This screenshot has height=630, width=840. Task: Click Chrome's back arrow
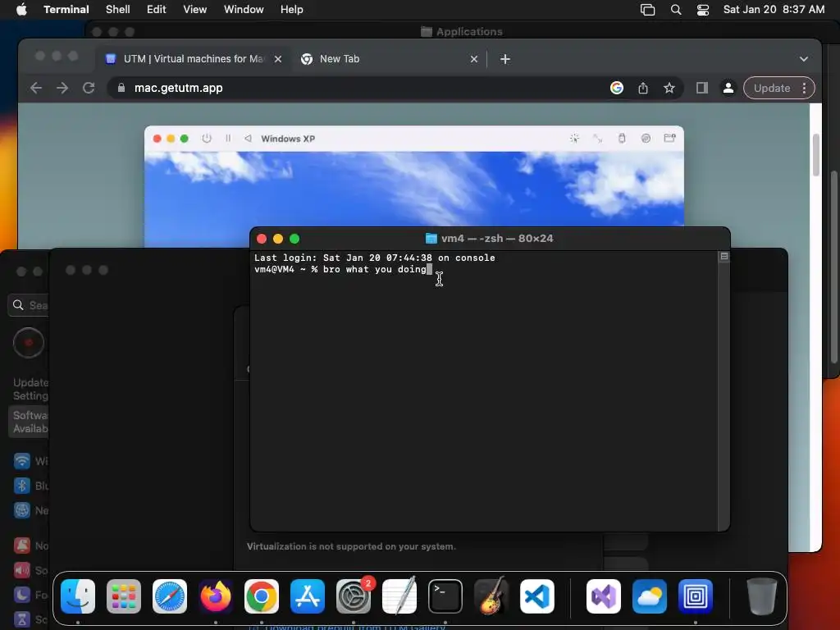[x=36, y=88]
